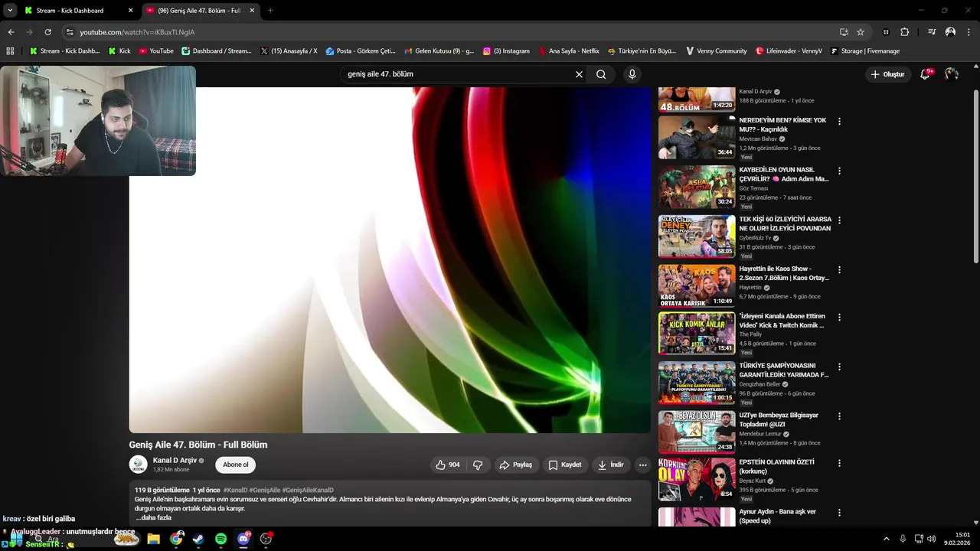Open the Kick bookmark
Viewport: 980px width, 551px height.
pos(119,51)
